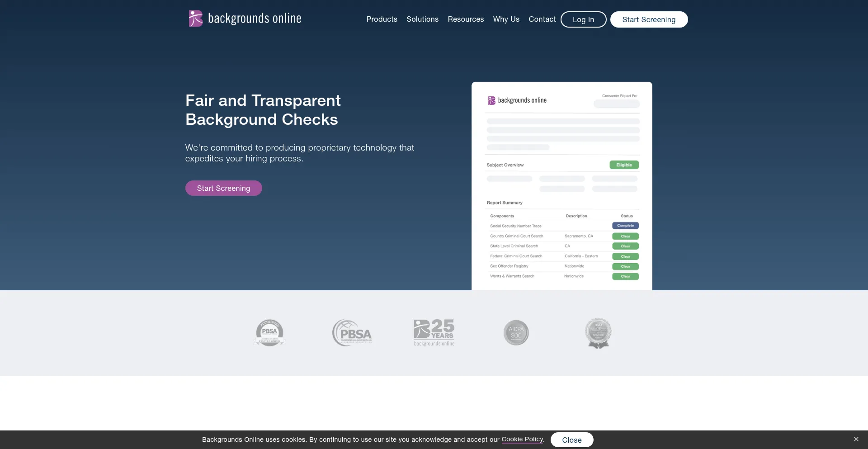Dismiss cookie banner via the X icon

point(856,439)
